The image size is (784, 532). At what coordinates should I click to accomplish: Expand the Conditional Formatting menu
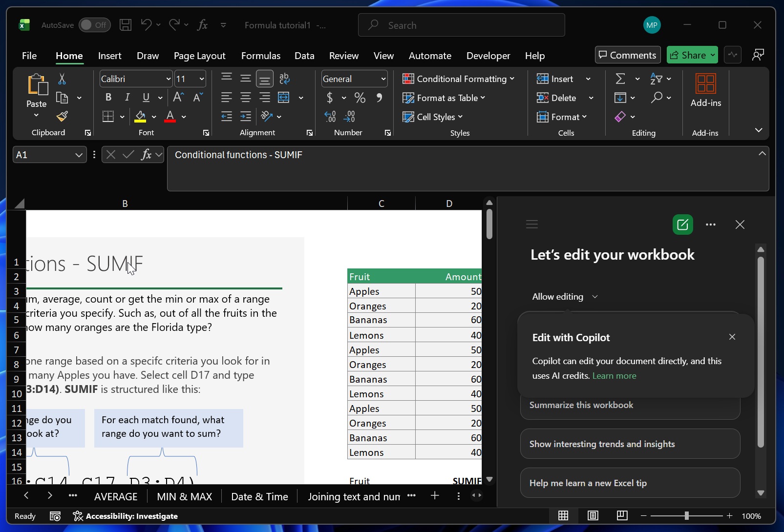click(458, 79)
